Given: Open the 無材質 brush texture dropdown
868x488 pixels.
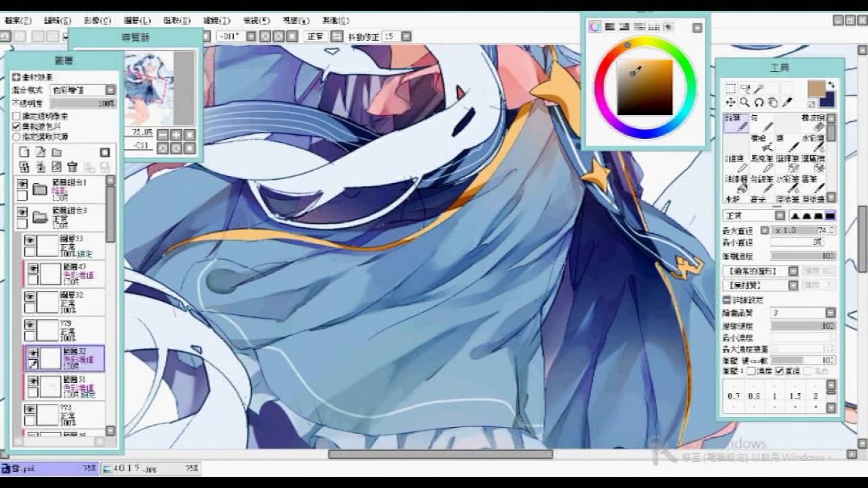Looking at the screenshot, I should click(x=761, y=285).
